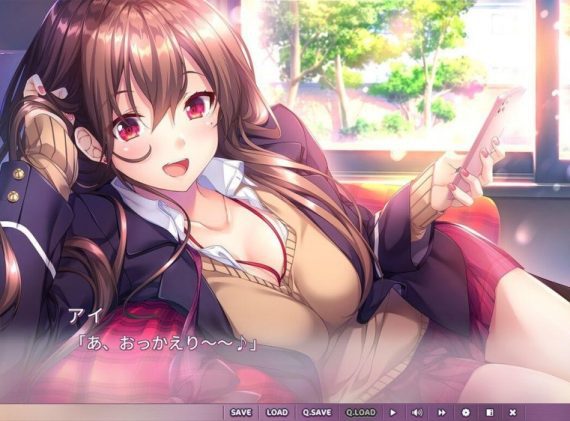Open settings with the gear icon
The image size is (570, 421).
466,412
